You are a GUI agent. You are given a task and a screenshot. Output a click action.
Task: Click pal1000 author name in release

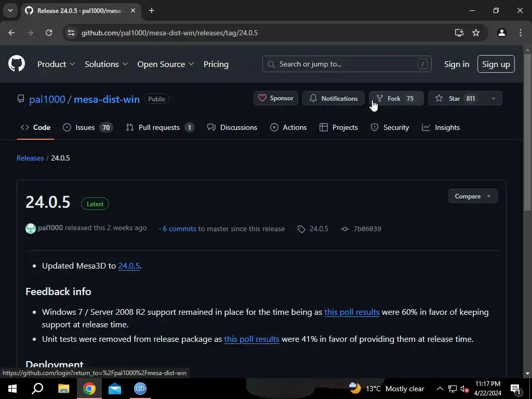click(x=50, y=228)
